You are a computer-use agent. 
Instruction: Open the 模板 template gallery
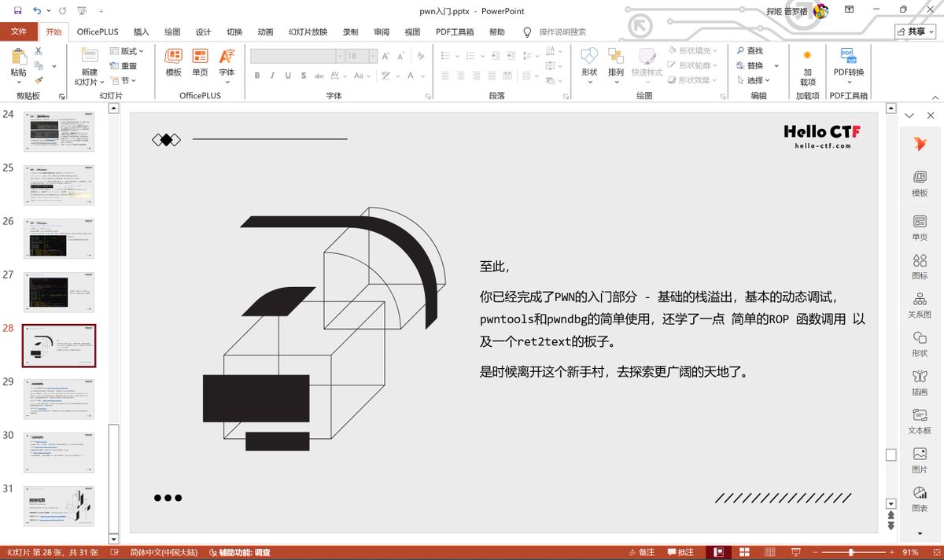pos(174,62)
